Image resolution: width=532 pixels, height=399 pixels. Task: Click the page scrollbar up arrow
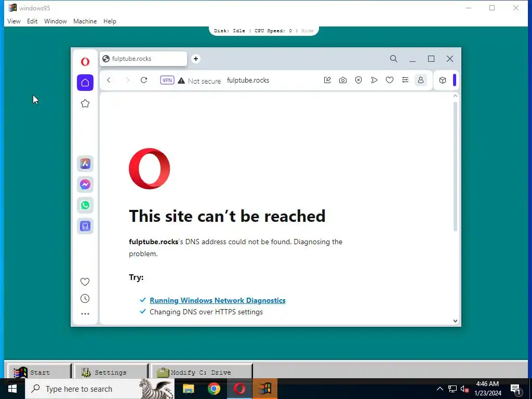tap(455, 96)
